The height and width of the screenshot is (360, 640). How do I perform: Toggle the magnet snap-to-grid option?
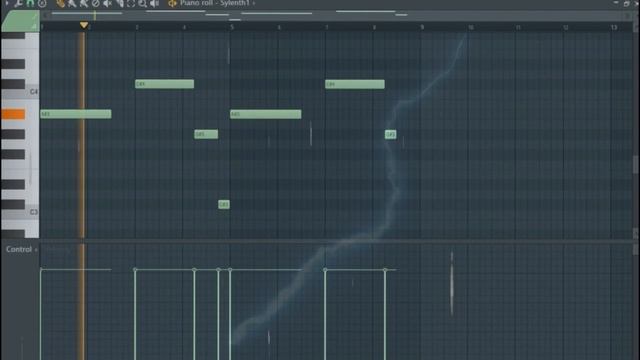30,4
